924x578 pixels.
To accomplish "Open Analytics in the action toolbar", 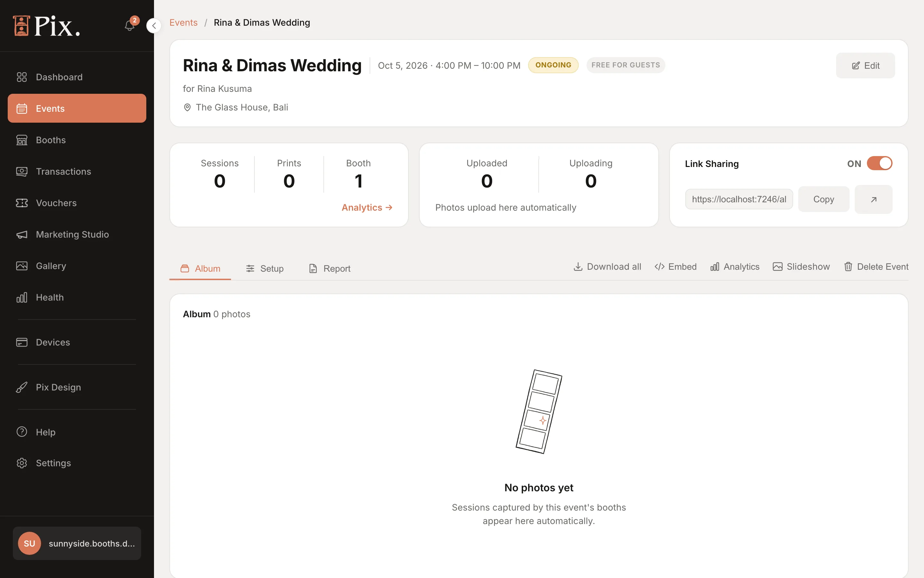I will (x=735, y=267).
